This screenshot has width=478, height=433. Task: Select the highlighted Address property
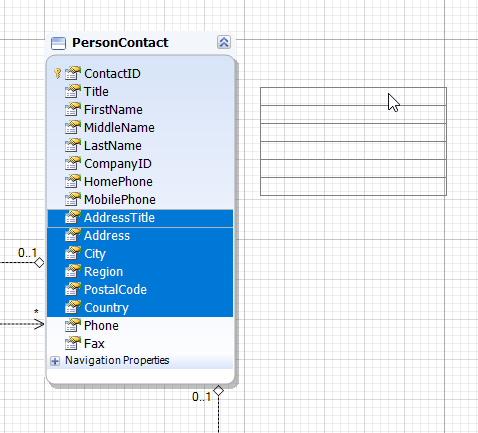coord(140,236)
